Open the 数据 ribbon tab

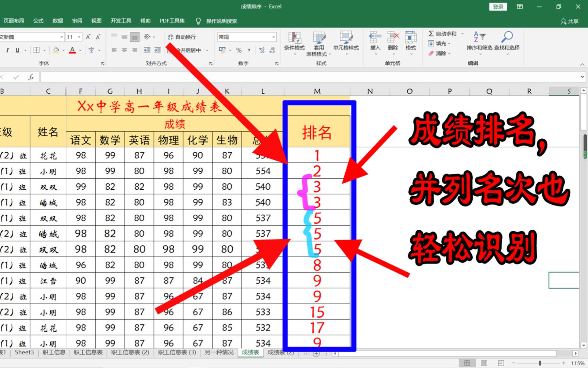coord(58,21)
